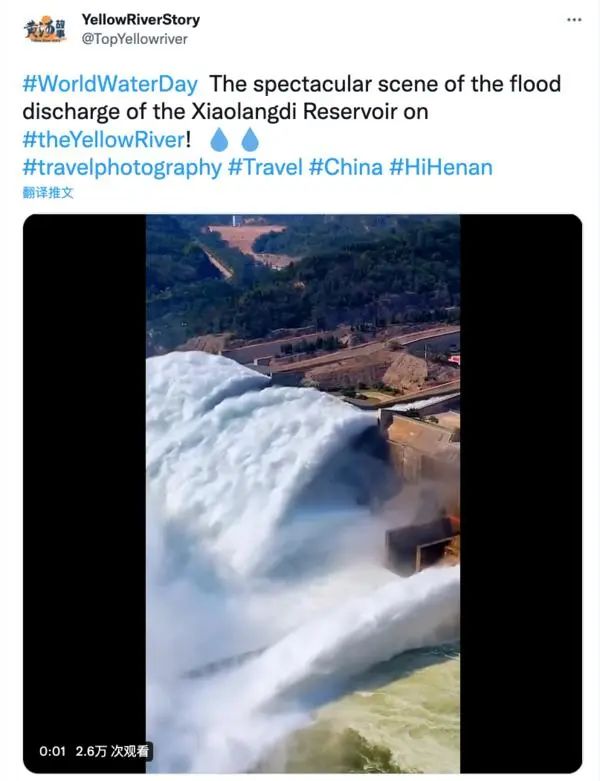Open the #Travel hashtag

pos(265,167)
